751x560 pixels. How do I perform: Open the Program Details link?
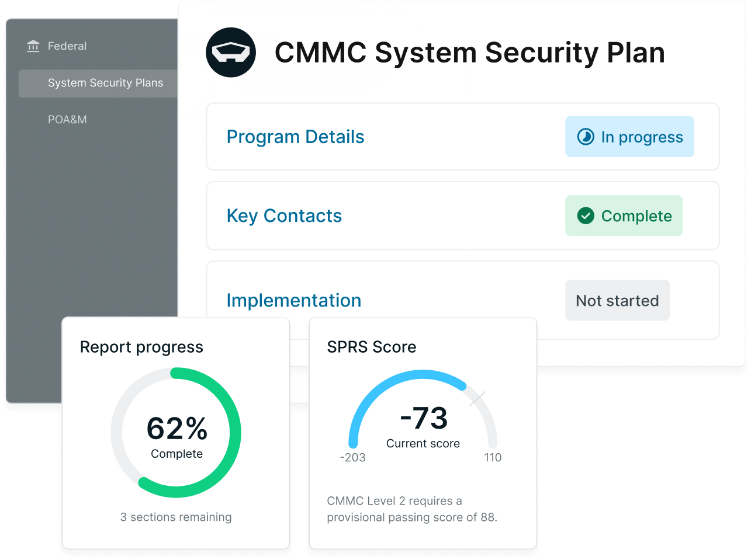(x=295, y=137)
